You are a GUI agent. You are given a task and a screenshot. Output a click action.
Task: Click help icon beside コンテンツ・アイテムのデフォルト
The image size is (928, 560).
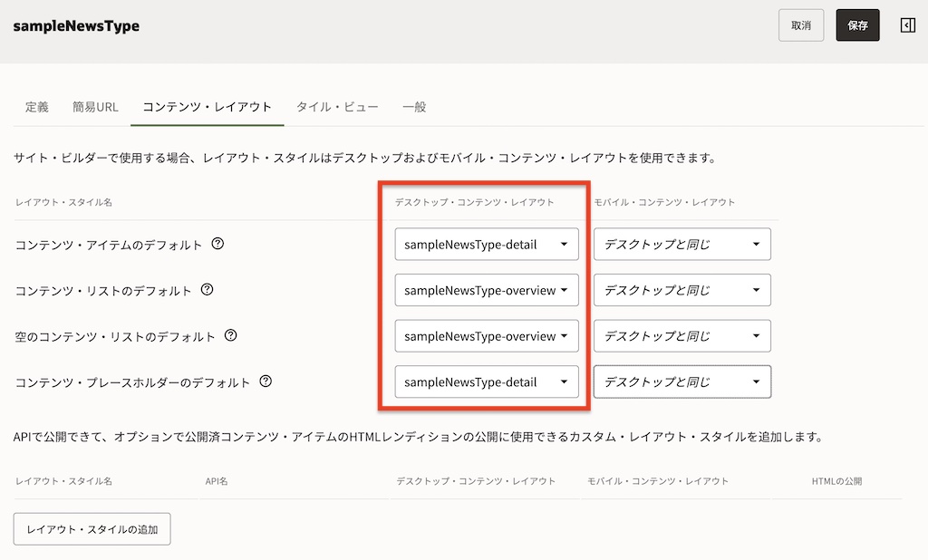(217, 244)
